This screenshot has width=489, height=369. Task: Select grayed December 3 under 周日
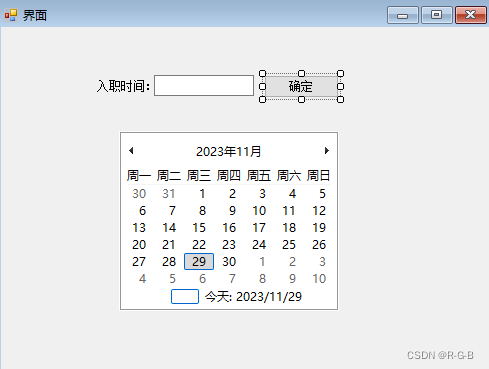[322, 262]
